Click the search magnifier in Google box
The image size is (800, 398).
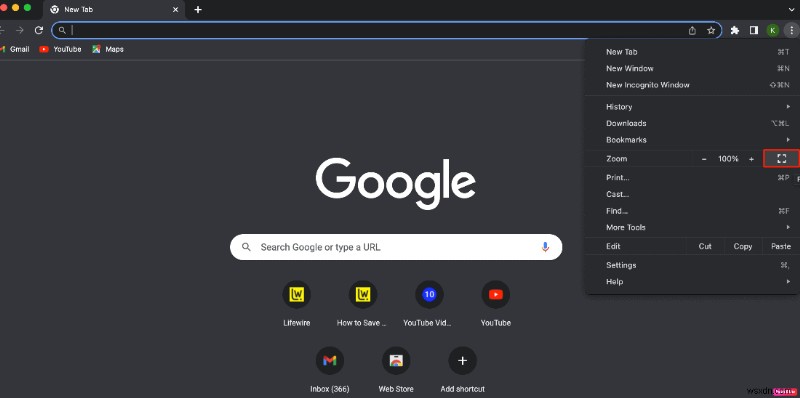click(246, 247)
